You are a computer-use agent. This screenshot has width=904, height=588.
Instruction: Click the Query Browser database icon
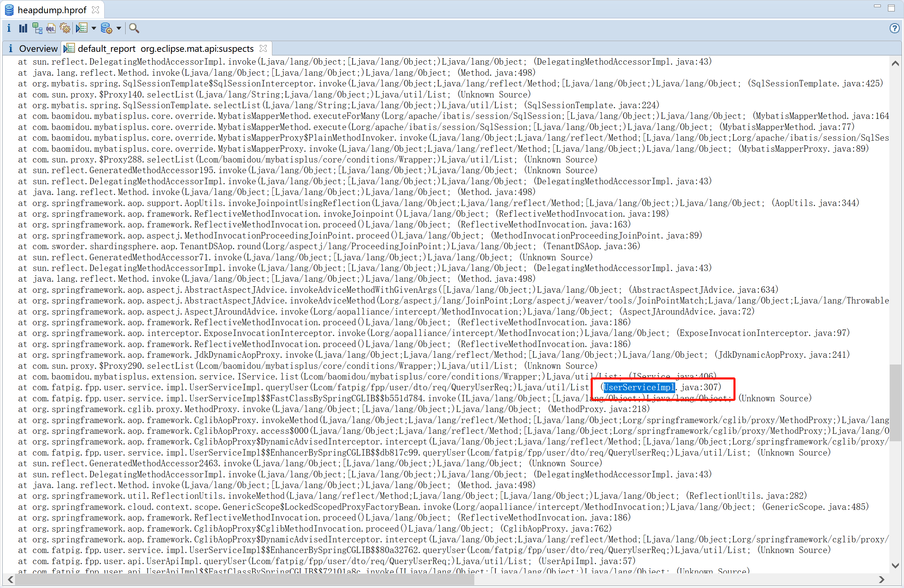[x=106, y=28]
